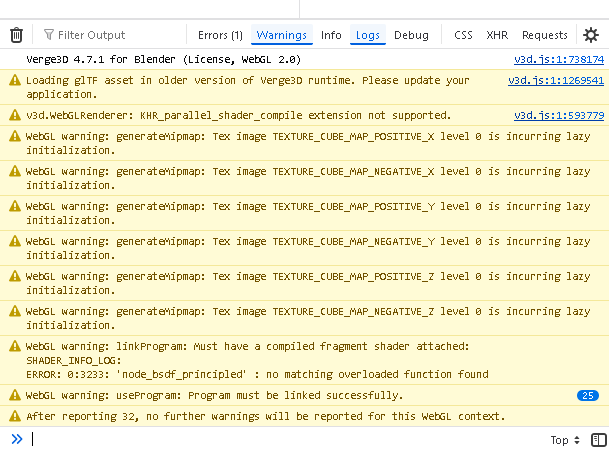Click the funnel icon in filter box
The height and width of the screenshot is (454, 609).
coord(49,35)
